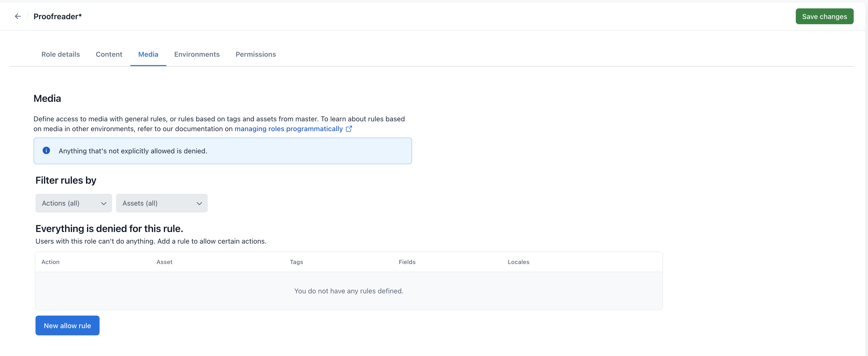Click the Asset column header
868x356 pixels.
pos(164,262)
